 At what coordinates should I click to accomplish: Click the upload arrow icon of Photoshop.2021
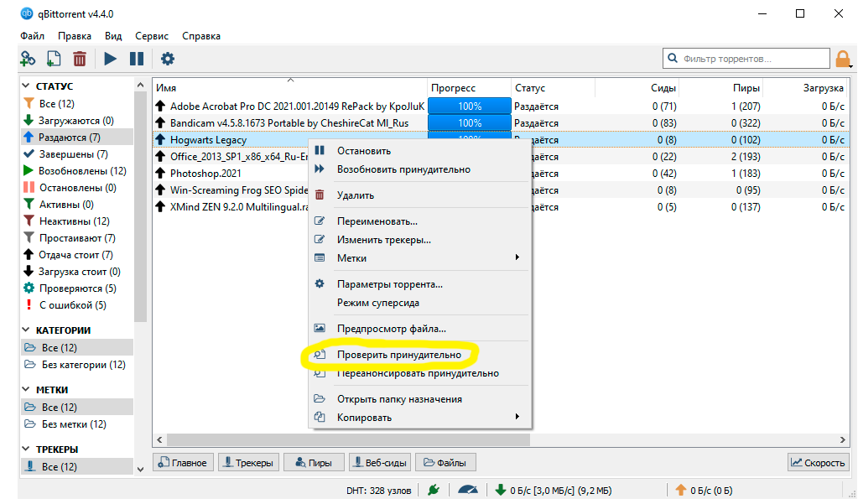(x=160, y=173)
